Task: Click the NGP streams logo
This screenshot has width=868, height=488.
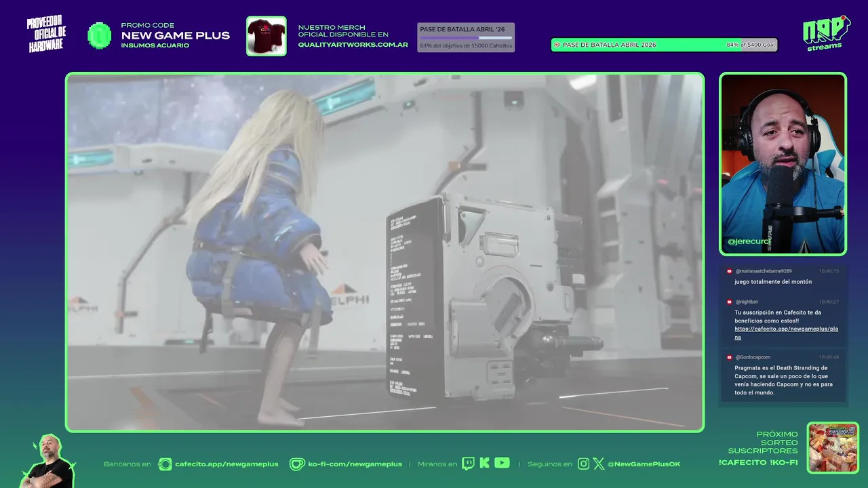Action: (x=826, y=33)
